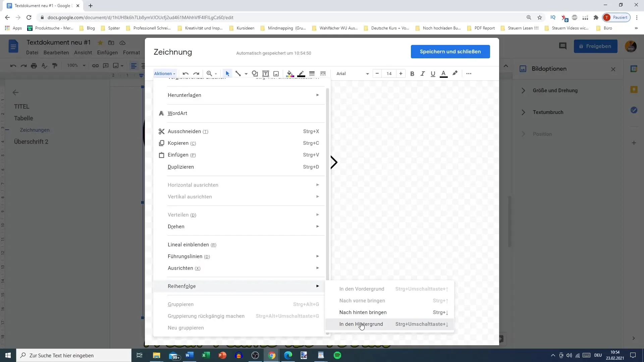Toggle Bildoptionen panel visibility
This screenshot has width=644, height=362.
(615, 69)
